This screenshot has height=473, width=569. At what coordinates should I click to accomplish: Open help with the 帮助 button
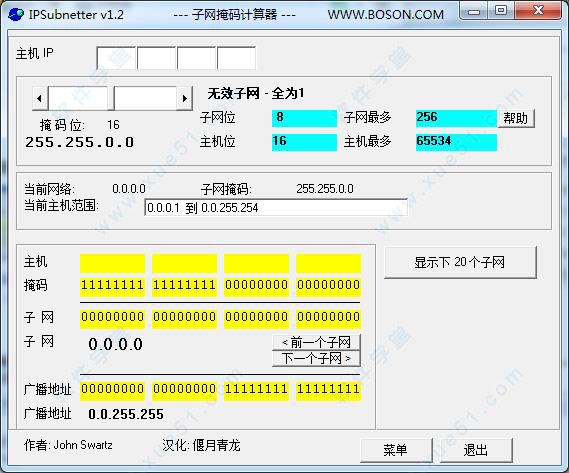[x=515, y=118]
